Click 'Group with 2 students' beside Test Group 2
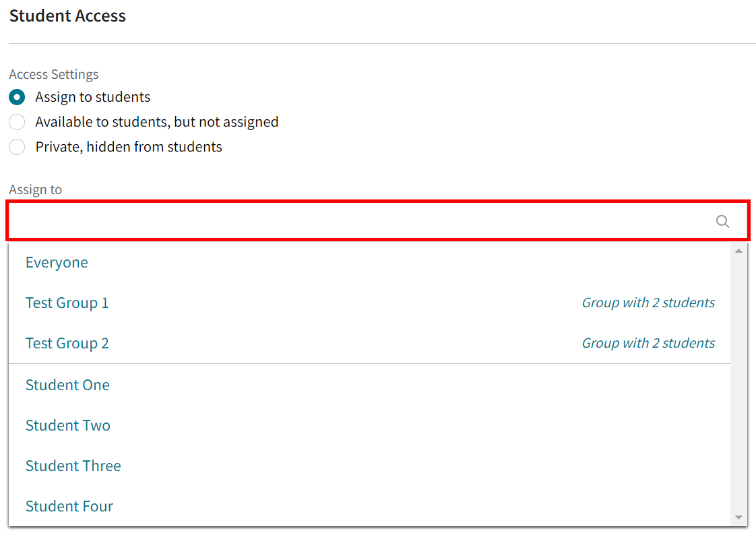The width and height of the screenshot is (756, 533). coord(648,343)
